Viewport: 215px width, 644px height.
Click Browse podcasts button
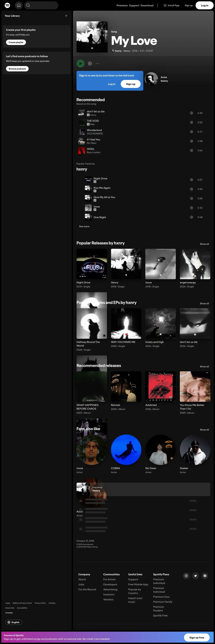17,69
